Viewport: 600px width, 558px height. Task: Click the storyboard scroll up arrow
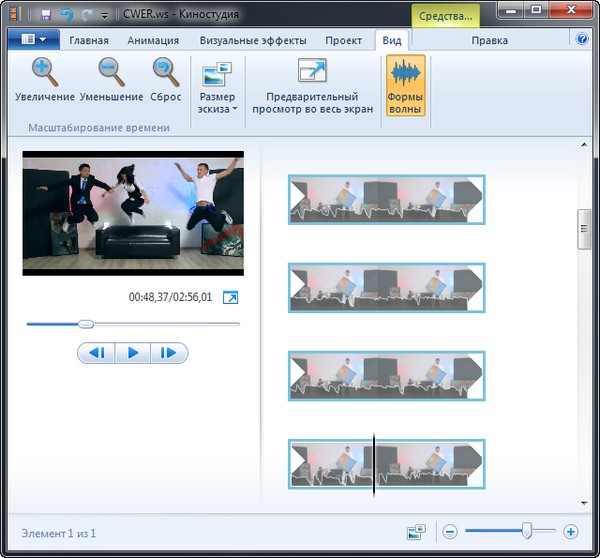pyautogui.click(x=584, y=145)
